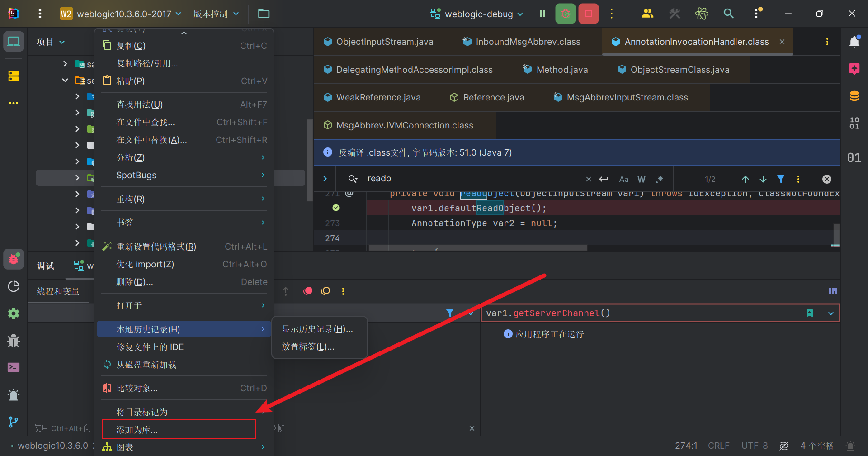Go to next search occurrence arrow
The height and width of the screenshot is (456, 868).
[x=763, y=179]
